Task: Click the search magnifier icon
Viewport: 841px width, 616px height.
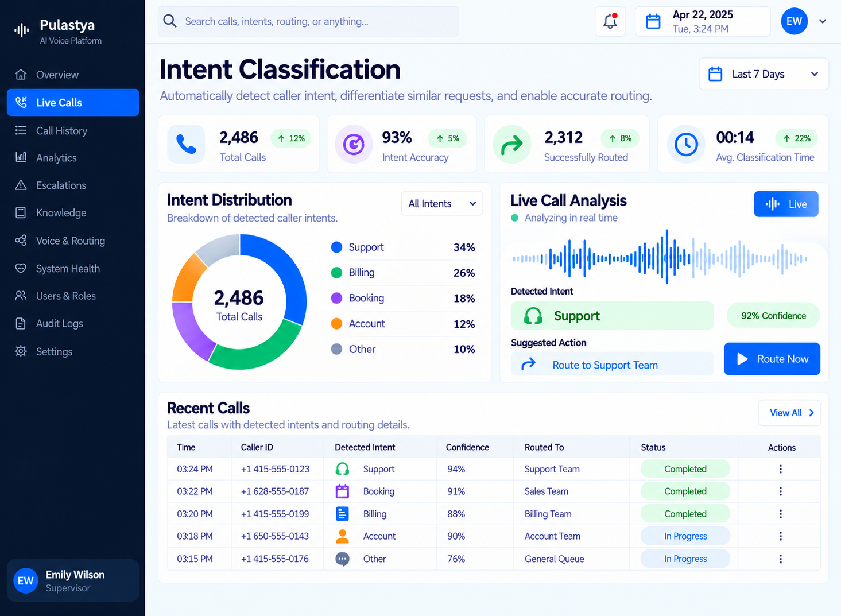Action: pos(170,21)
